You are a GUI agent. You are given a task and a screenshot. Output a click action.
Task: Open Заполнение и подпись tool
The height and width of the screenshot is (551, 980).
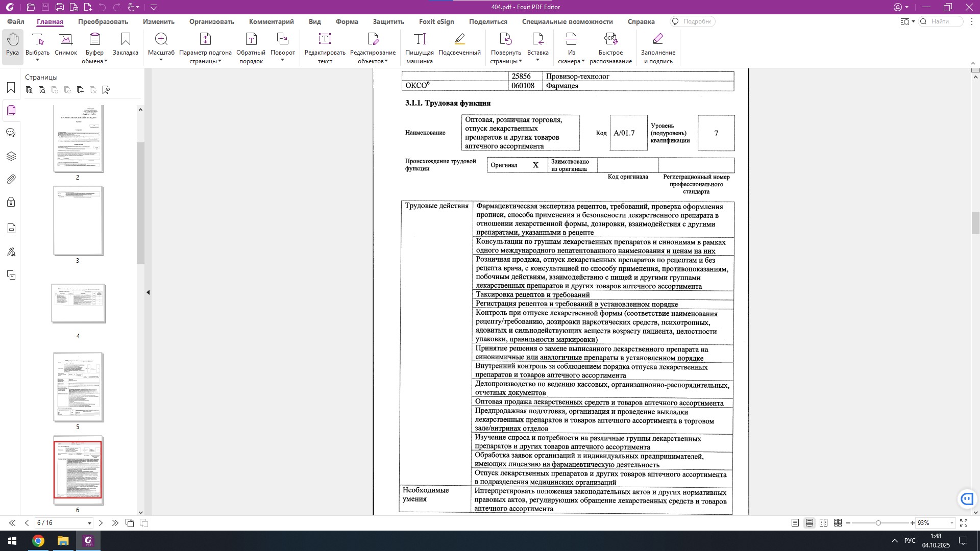pos(658,47)
